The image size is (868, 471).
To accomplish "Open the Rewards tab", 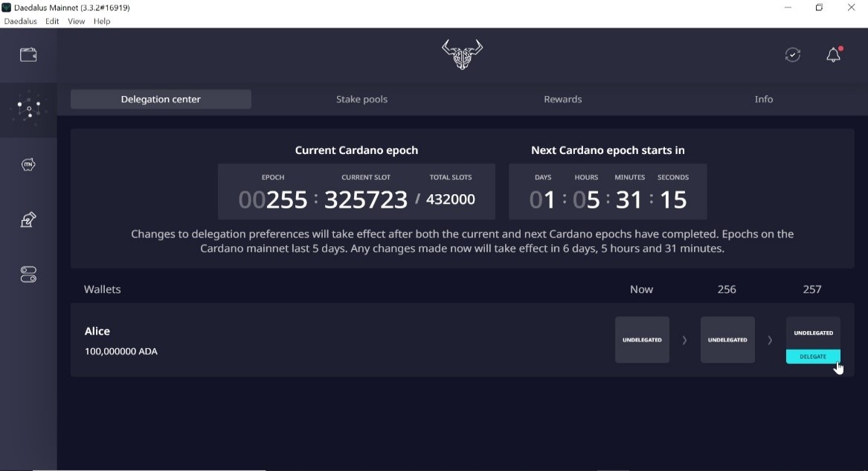I will pyautogui.click(x=562, y=99).
